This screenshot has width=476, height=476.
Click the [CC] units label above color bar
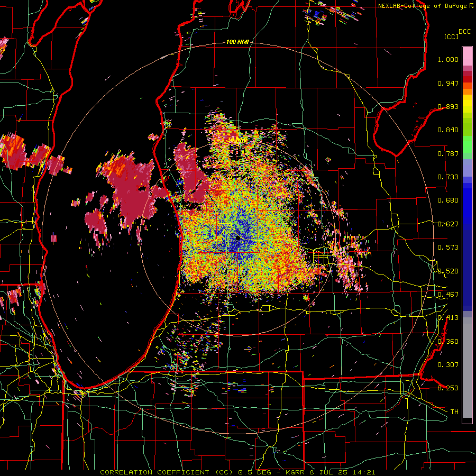[x=451, y=36]
